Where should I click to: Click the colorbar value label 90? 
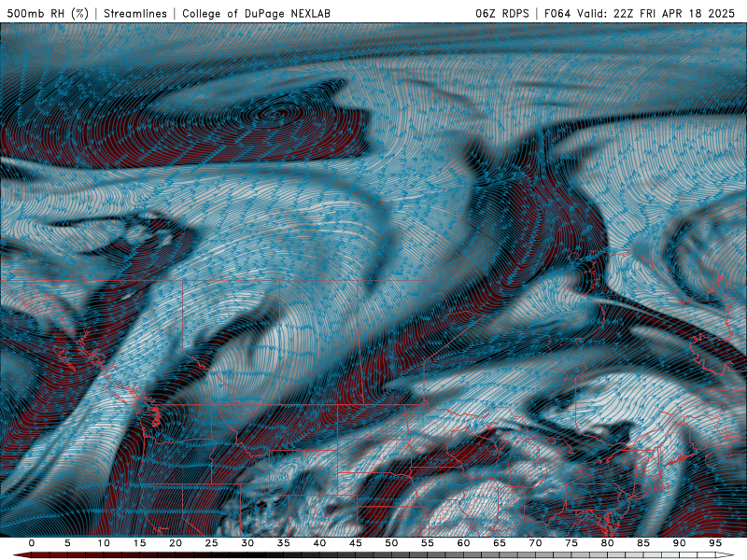click(x=680, y=543)
